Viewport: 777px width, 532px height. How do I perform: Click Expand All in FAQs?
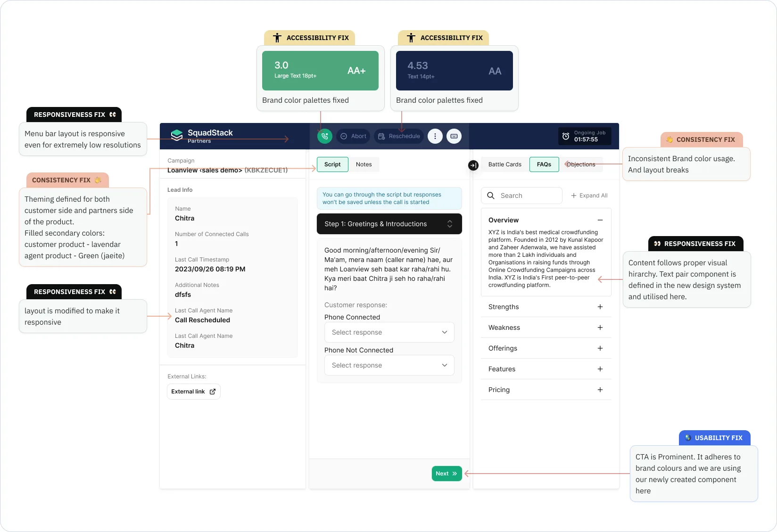coord(589,196)
